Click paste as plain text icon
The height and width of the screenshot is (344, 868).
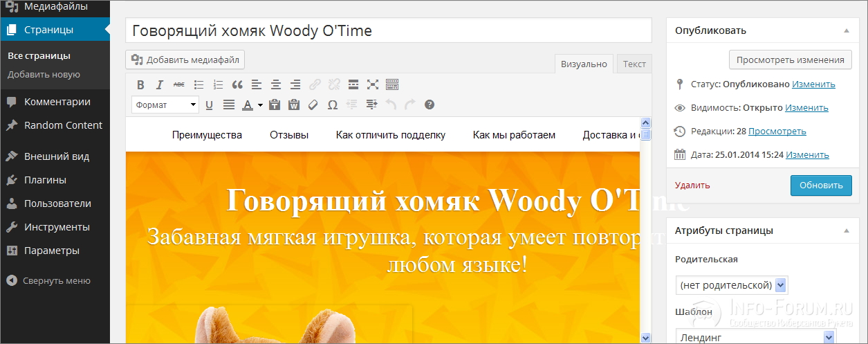coord(274,105)
